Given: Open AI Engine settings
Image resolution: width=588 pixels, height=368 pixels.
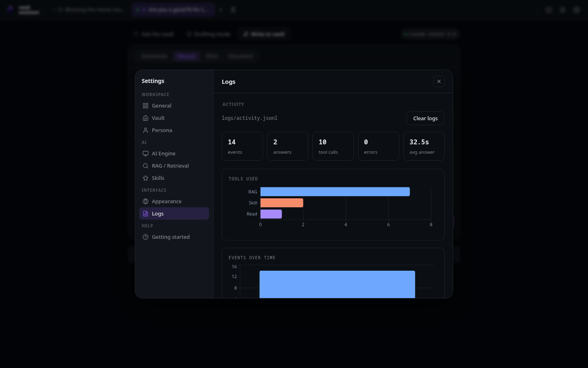Looking at the screenshot, I should coord(174,153).
